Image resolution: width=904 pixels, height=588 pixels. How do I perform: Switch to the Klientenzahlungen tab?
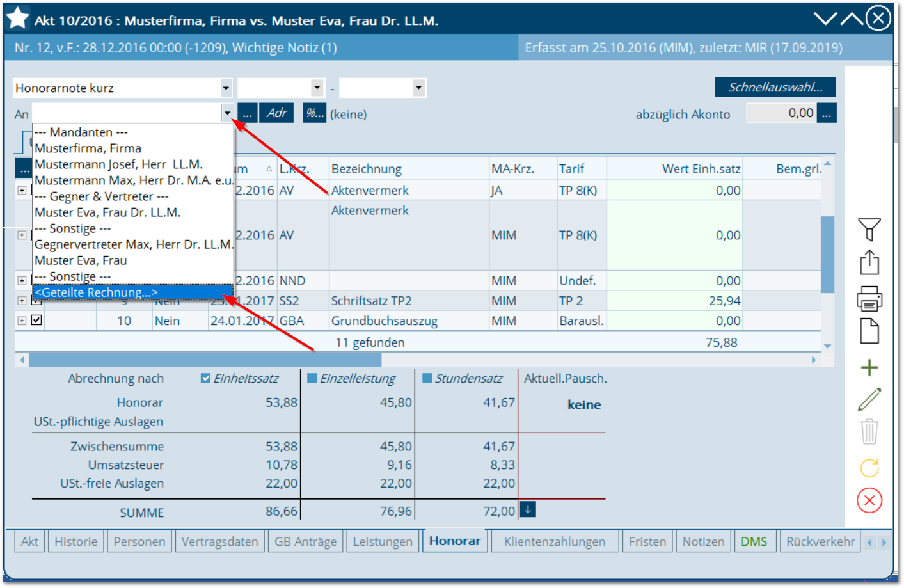tap(555, 541)
